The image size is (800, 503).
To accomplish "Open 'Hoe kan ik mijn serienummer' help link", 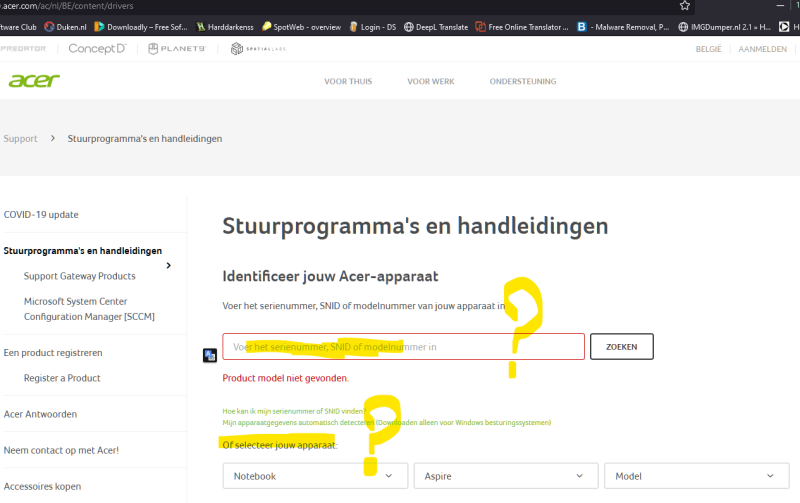I will (x=292, y=411).
